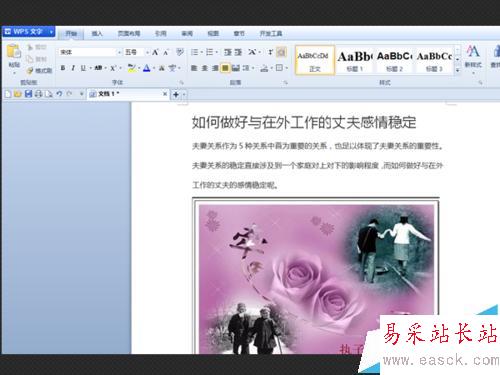Toggle bulleted list formatting
Image resolution: width=500 pixels, height=375 pixels.
194,52
